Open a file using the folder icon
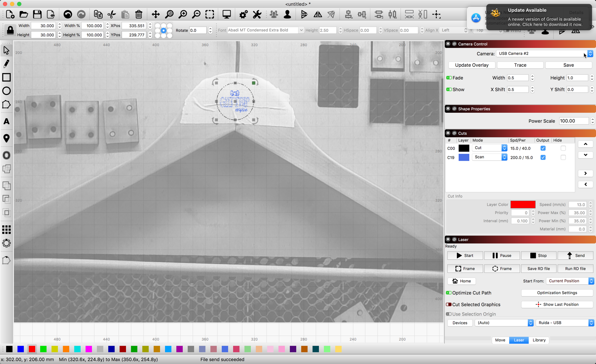Image resolution: width=596 pixels, height=364 pixels. point(24,15)
